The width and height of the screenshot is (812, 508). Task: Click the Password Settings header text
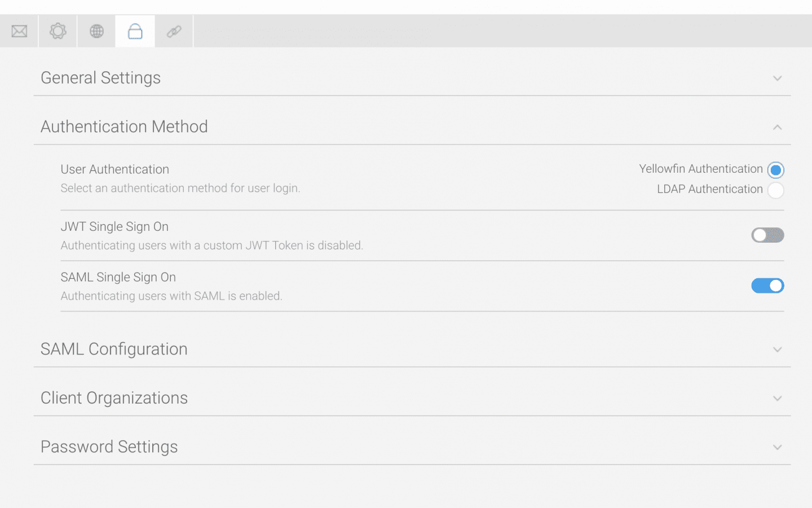point(109,446)
